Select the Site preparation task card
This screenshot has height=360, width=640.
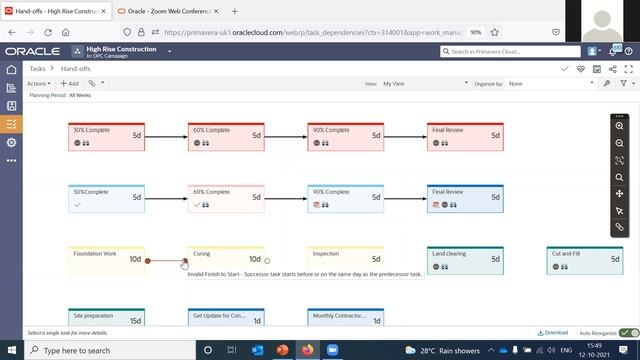coord(107,317)
